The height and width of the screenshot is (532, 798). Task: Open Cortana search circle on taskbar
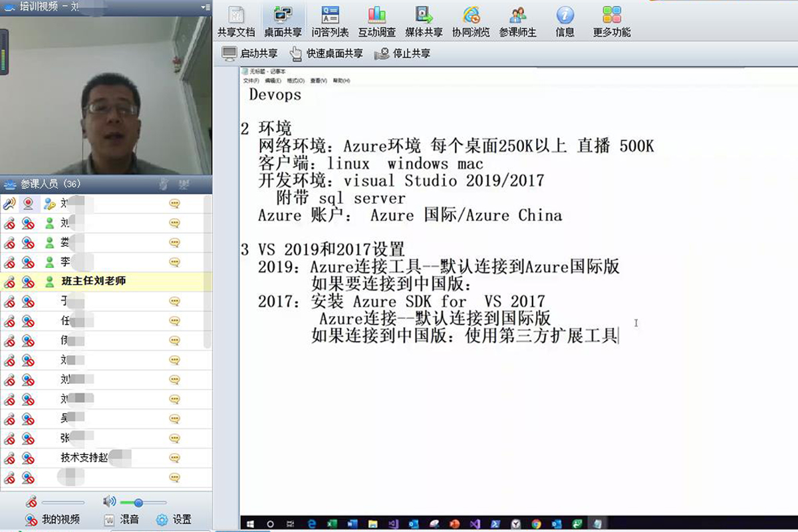point(270,524)
